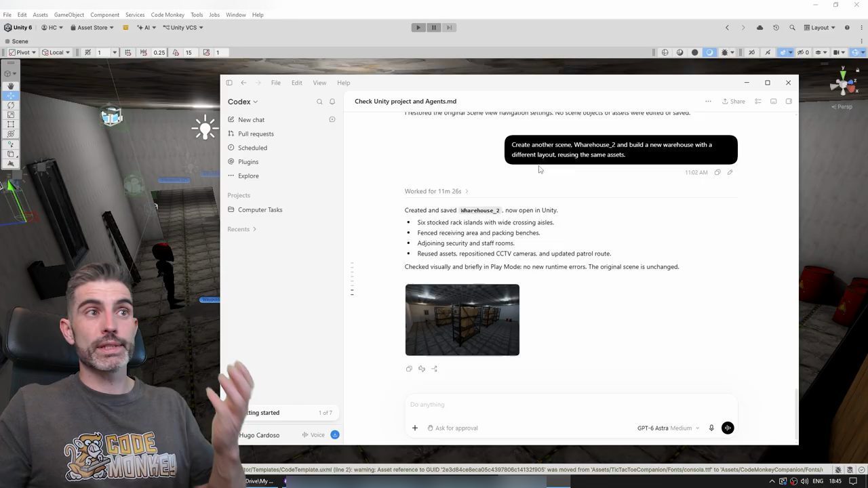This screenshot has height=488, width=868.
Task: Open the GPT-6 Astra model dropdown
Action: click(668, 428)
